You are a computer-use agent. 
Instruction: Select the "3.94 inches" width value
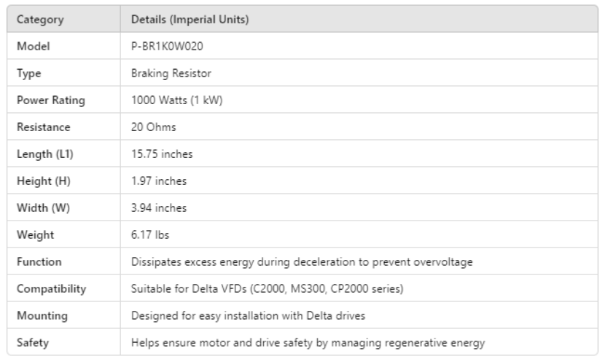[x=158, y=207]
